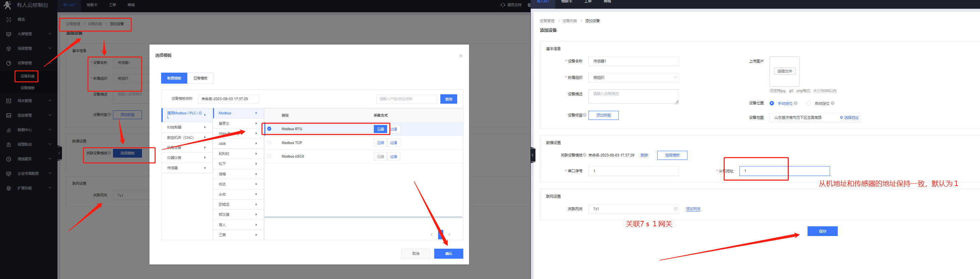Viewport: 980px width, 279px height.
Task: Click the 概览 overview icon in sidebar
Action: (9, 19)
